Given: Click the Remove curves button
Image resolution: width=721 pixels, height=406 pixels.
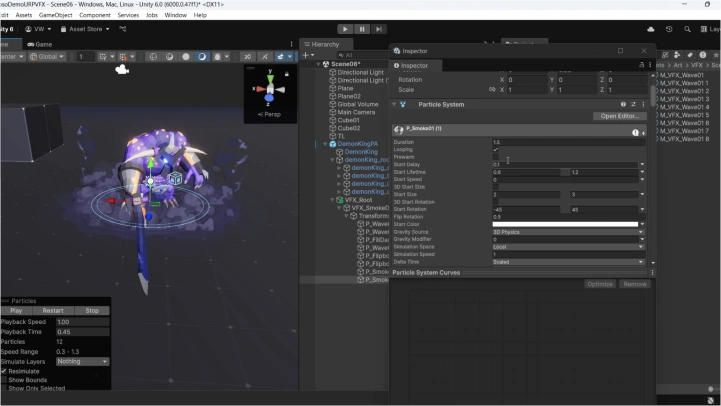Looking at the screenshot, I should pyautogui.click(x=635, y=284).
